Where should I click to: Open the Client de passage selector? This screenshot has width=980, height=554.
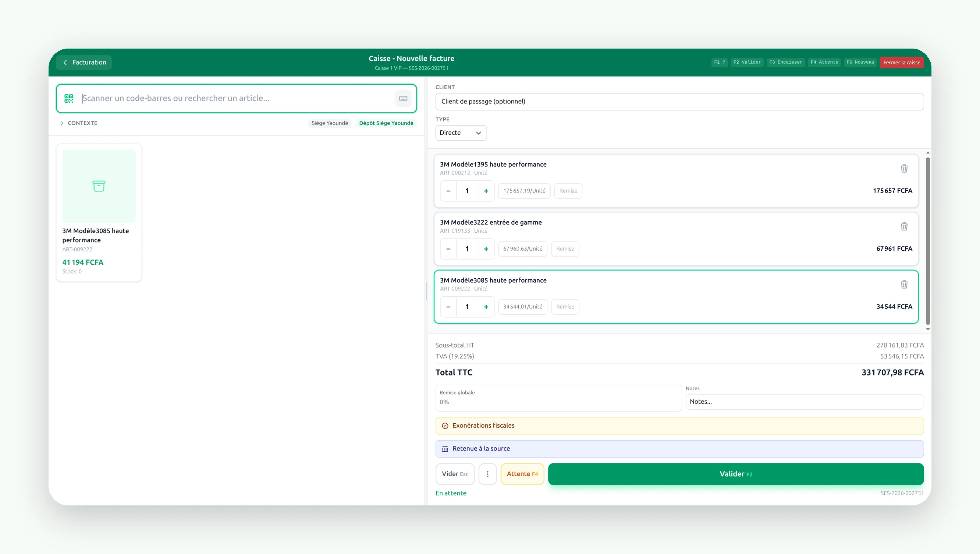tap(679, 102)
